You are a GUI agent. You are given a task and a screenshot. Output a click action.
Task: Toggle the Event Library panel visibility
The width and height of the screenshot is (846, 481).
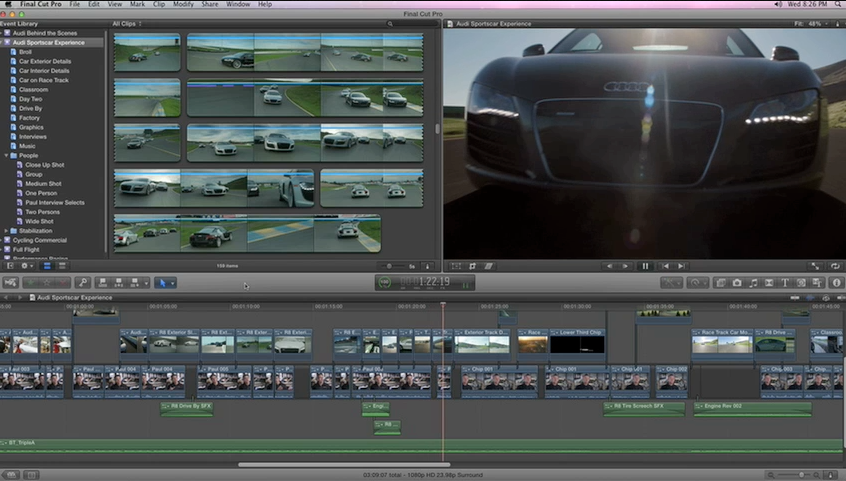click(x=10, y=266)
